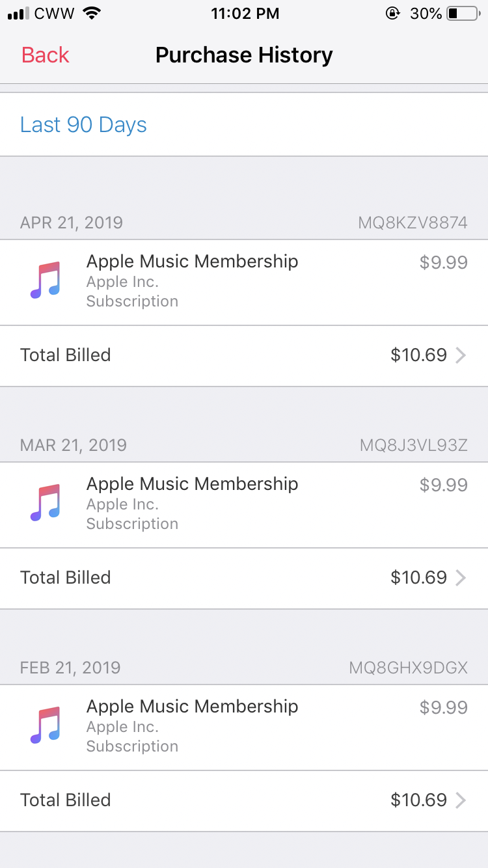Expand Total Billed chevron for March 21
488x868 pixels.
point(461,578)
